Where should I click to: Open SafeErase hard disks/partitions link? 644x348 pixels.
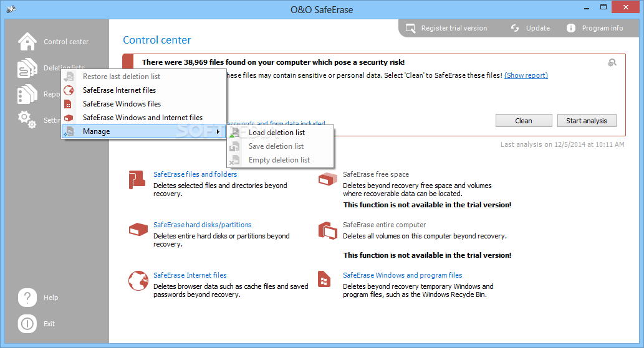coord(203,225)
